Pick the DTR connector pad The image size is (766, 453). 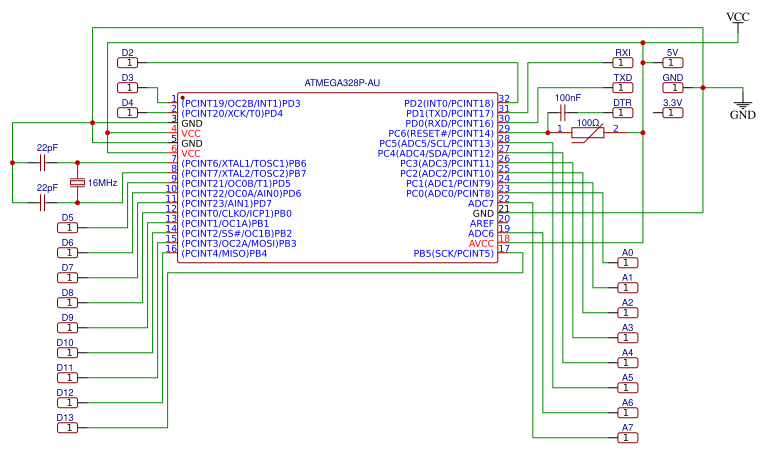click(x=623, y=112)
